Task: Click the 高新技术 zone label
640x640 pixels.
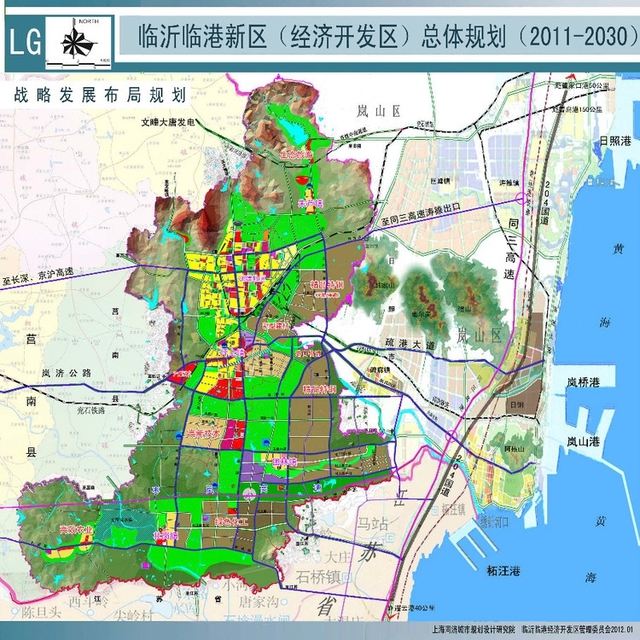Action: tap(203, 434)
